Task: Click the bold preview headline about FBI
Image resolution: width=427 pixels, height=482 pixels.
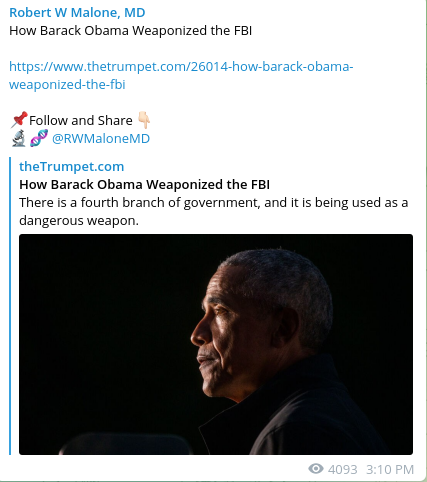Action: 144,184
